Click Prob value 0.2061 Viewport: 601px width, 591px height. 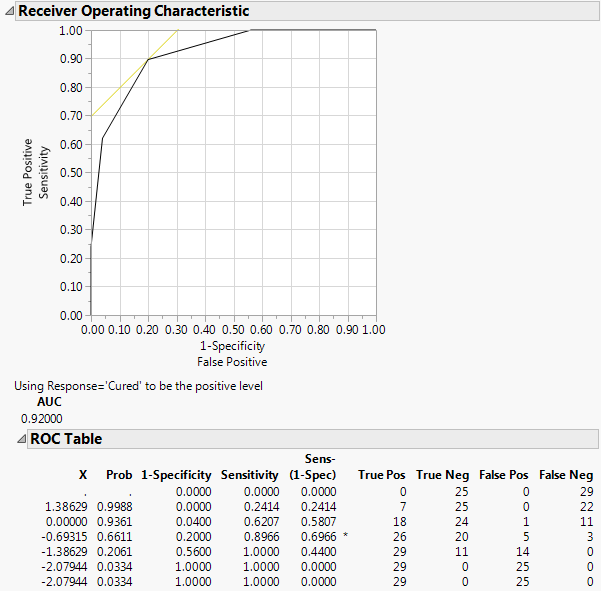click(115, 552)
